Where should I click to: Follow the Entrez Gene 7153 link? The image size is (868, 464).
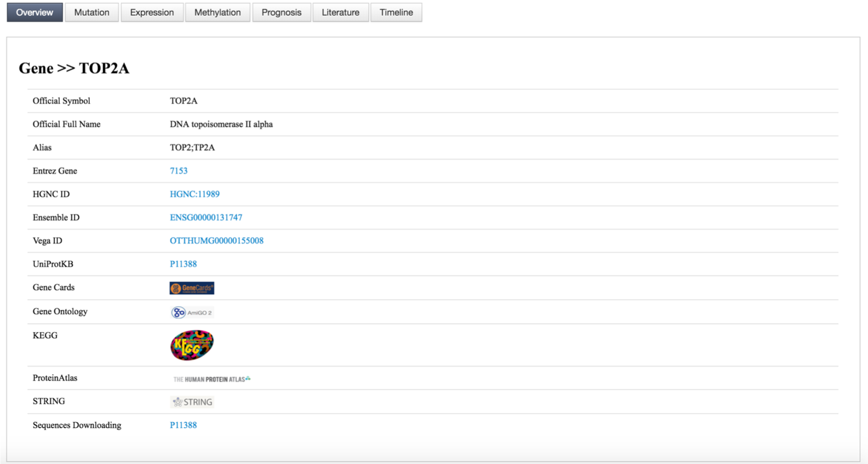tap(178, 171)
